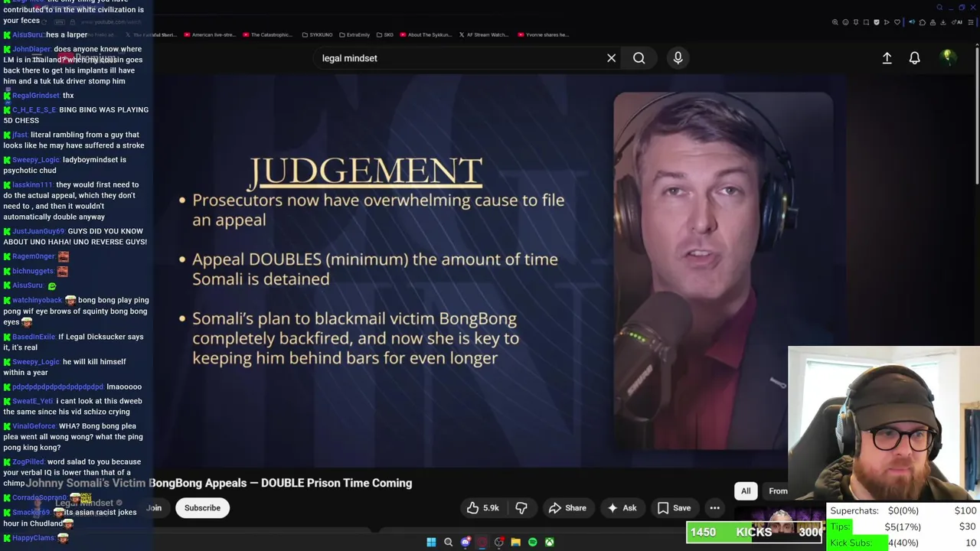Click chat username Sweepy_Logic saying ladyboymindset
This screenshot has height=551, width=980.
36,160
